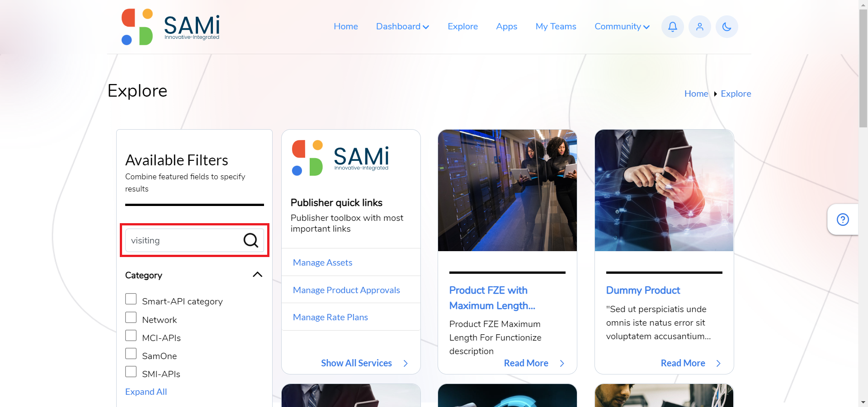Click the SAMi logo on the Publisher card

(340, 158)
